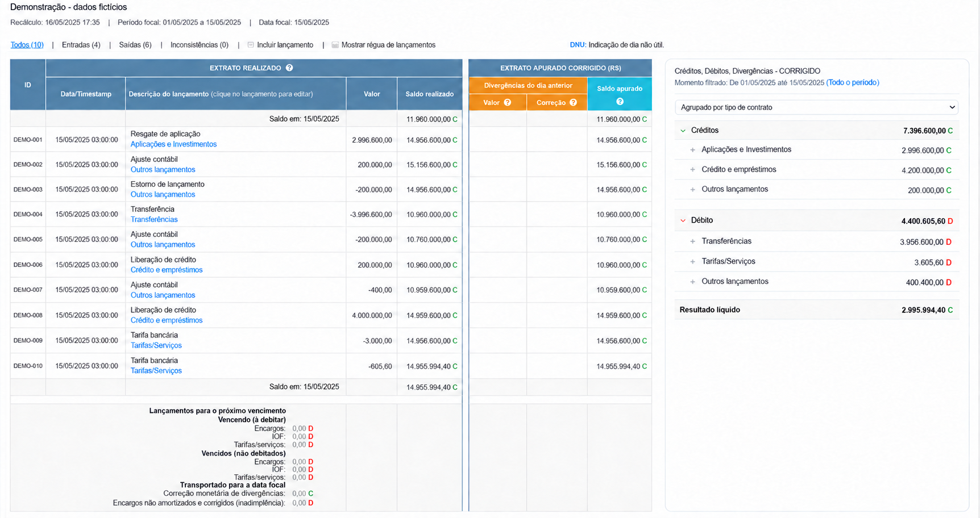Screen dimensions: 980x518
Task: Expand Crédito e empréstimos plus icon
Action: (692, 170)
